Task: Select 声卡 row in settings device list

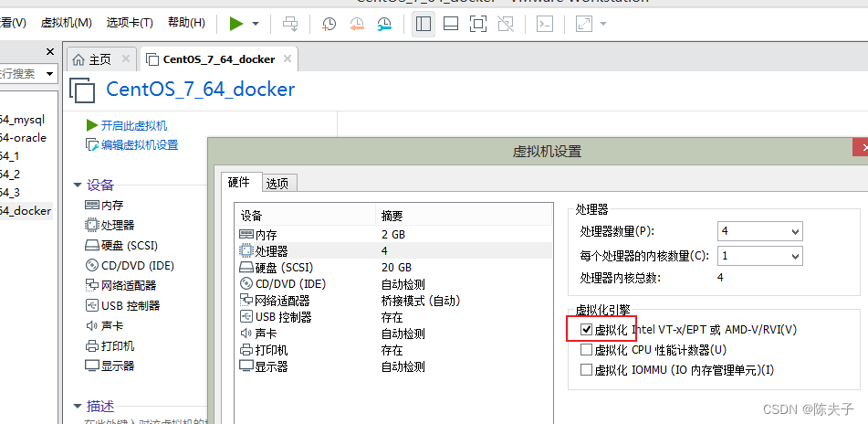Action: pyautogui.click(x=393, y=334)
